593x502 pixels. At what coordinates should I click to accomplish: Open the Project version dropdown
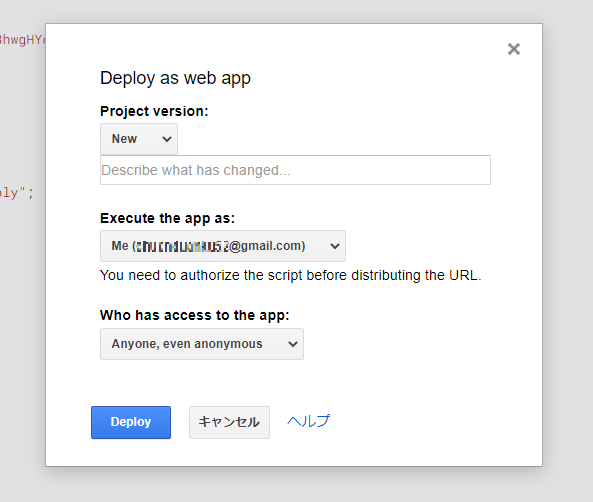pyautogui.click(x=139, y=139)
